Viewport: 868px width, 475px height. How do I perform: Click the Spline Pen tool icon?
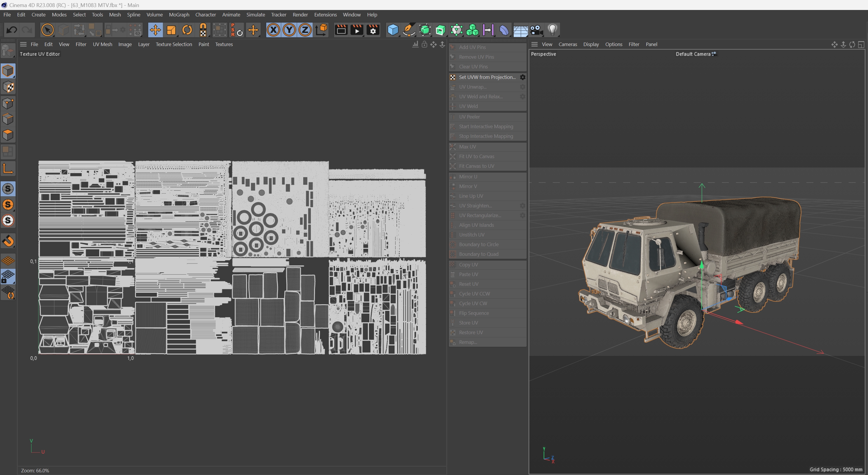pyautogui.click(x=409, y=30)
